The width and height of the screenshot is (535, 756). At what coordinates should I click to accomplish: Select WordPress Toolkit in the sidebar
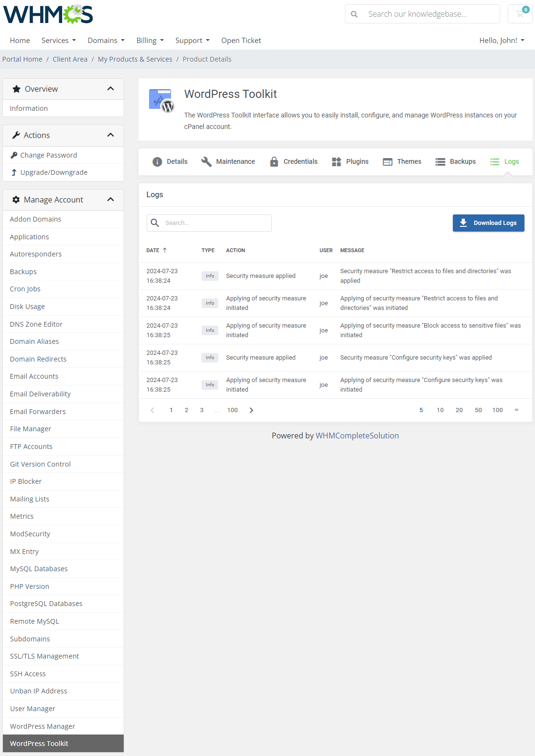tap(63, 744)
